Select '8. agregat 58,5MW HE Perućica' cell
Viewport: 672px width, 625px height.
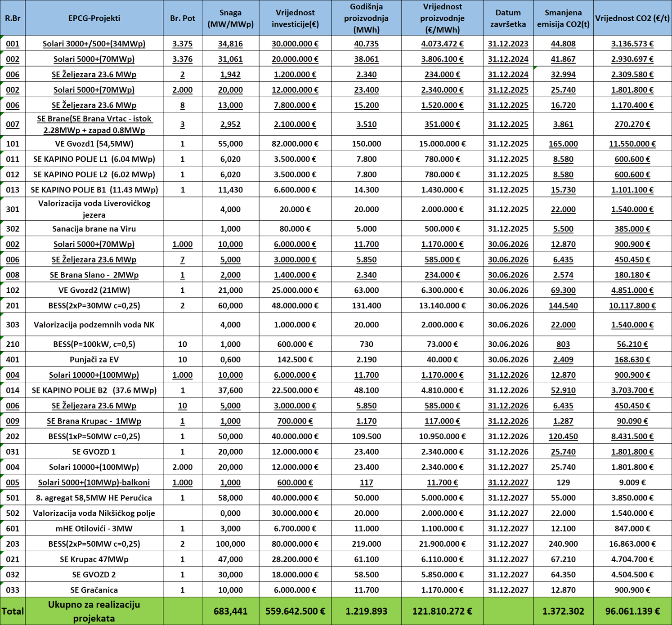click(x=94, y=498)
